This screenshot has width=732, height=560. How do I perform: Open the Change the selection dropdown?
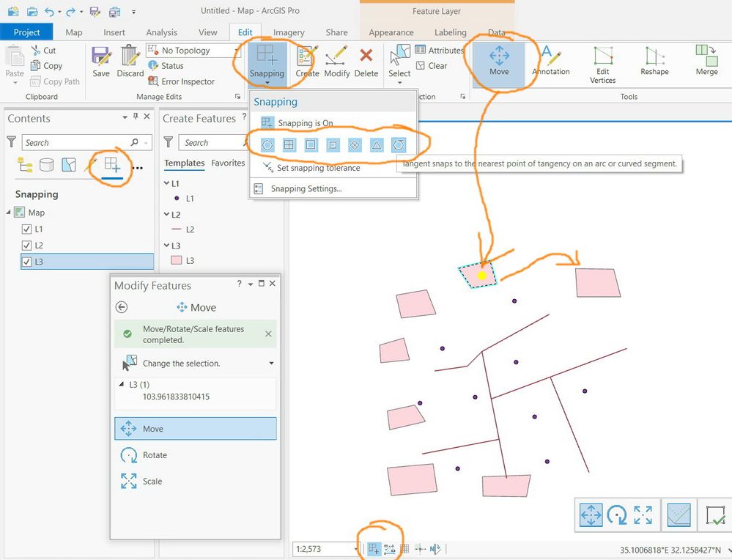coord(271,364)
